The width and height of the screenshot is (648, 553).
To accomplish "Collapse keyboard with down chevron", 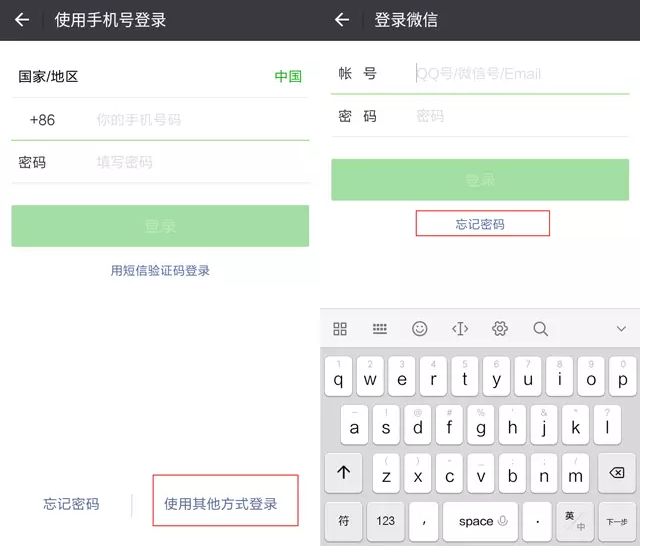I will [621, 329].
